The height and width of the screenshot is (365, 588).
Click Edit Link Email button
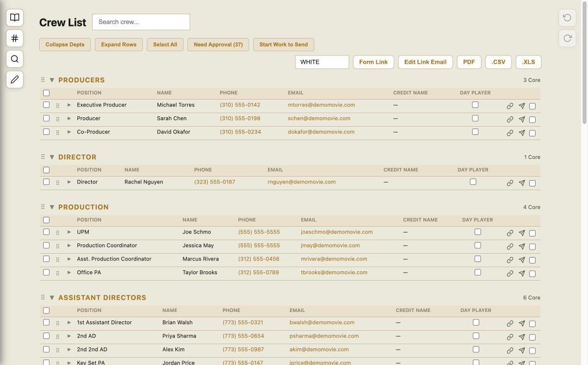point(425,62)
